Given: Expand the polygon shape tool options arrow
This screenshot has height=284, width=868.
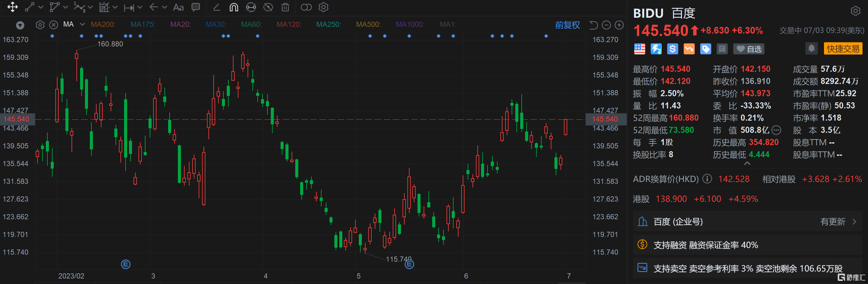Looking at the screenshot, I should pyautogui.click(x=66, y=7).
